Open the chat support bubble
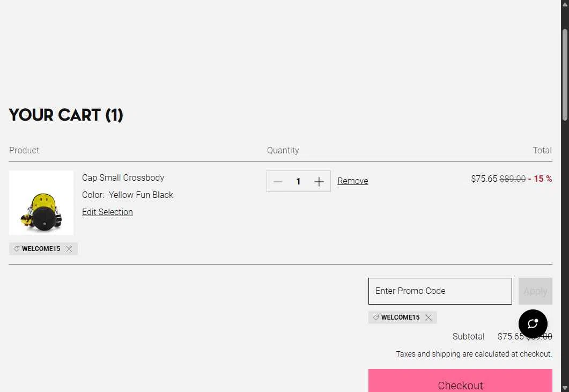The width and height of the screenshot is (569, 392). pos(533,324)
